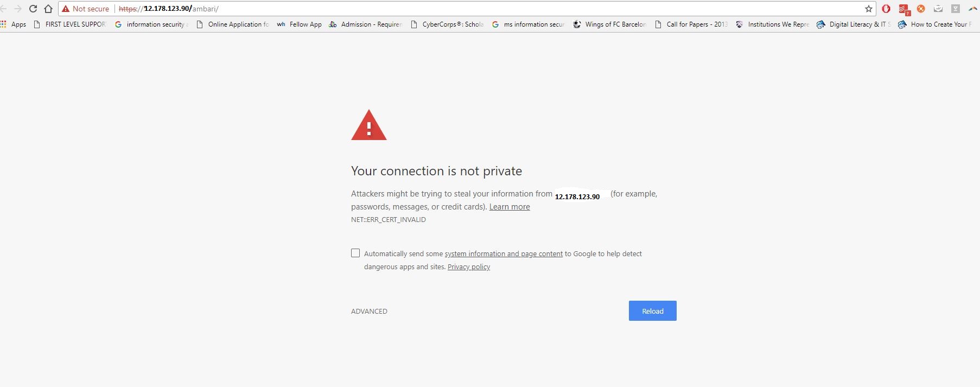Viewport: 980px width, 387px height.
Task: Expand the ADVANCED section
Action: [x=369, y=311]
